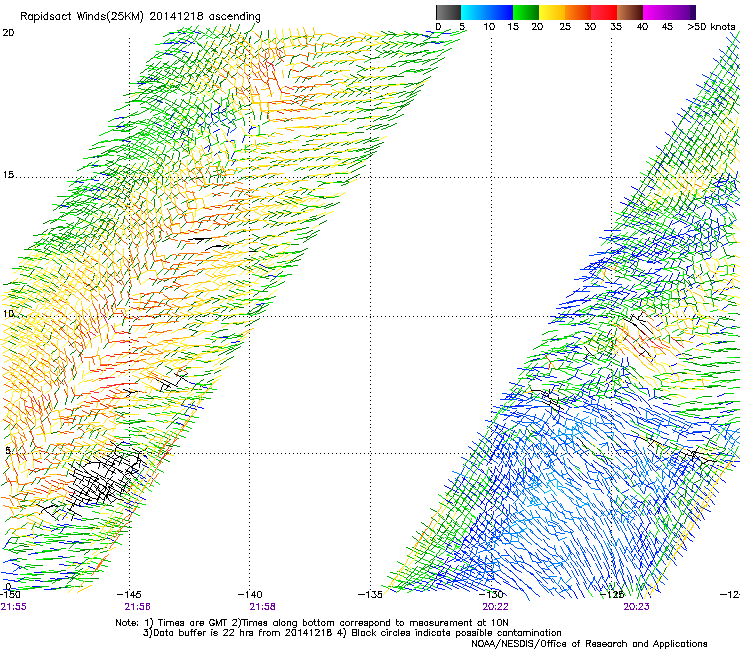740x650 pixels.
Task: Click the purple '20:23' time label
Action: pos(636,607)
